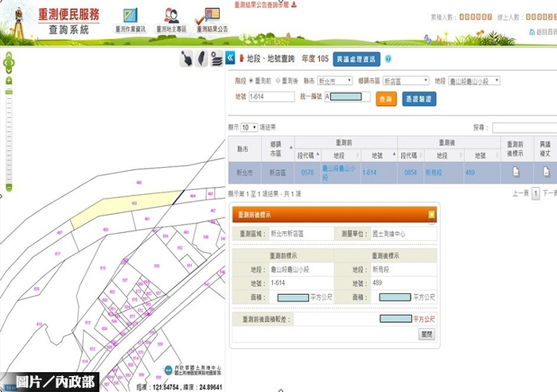Click the 重測結果公告查詢步驟 link
557x392 pixels.
click(262, 5)
